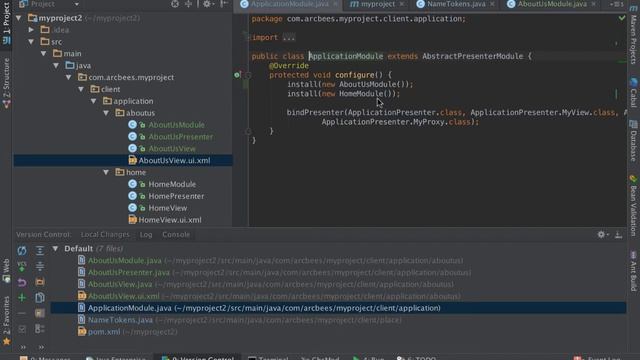The image size is (640, 360).
Task: Open Cabal side tool window
Action: coord(633,93)
